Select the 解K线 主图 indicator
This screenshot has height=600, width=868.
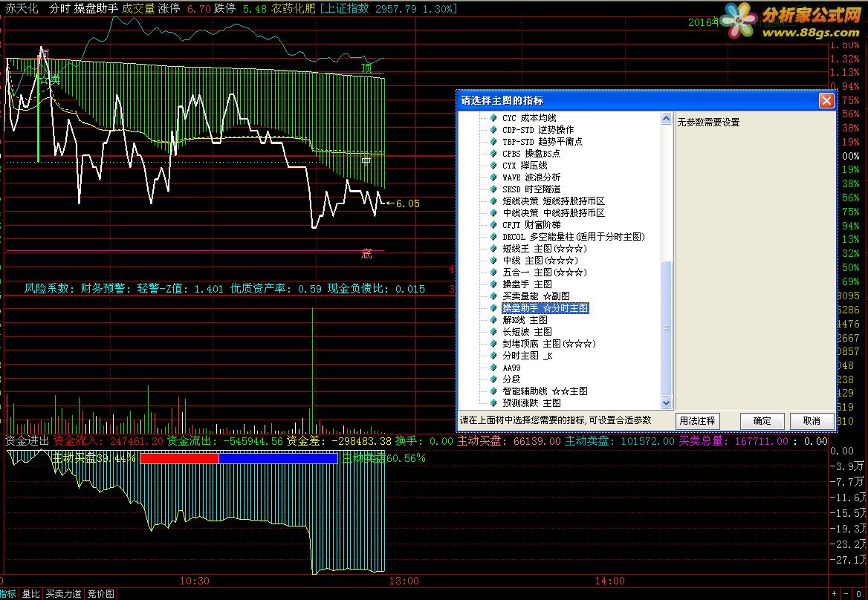(x=524, y=319)
